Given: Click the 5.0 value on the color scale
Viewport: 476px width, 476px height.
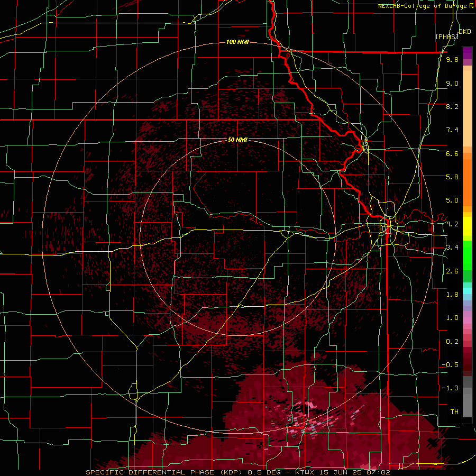Looking at the screenshot, I should [452, 200].
